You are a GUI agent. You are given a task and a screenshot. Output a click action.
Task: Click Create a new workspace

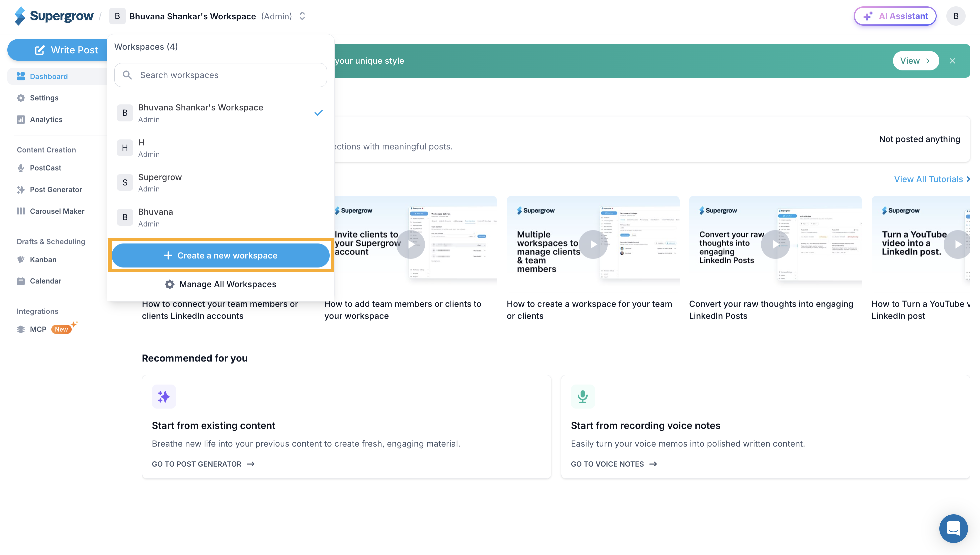click(x=221, y=255)
